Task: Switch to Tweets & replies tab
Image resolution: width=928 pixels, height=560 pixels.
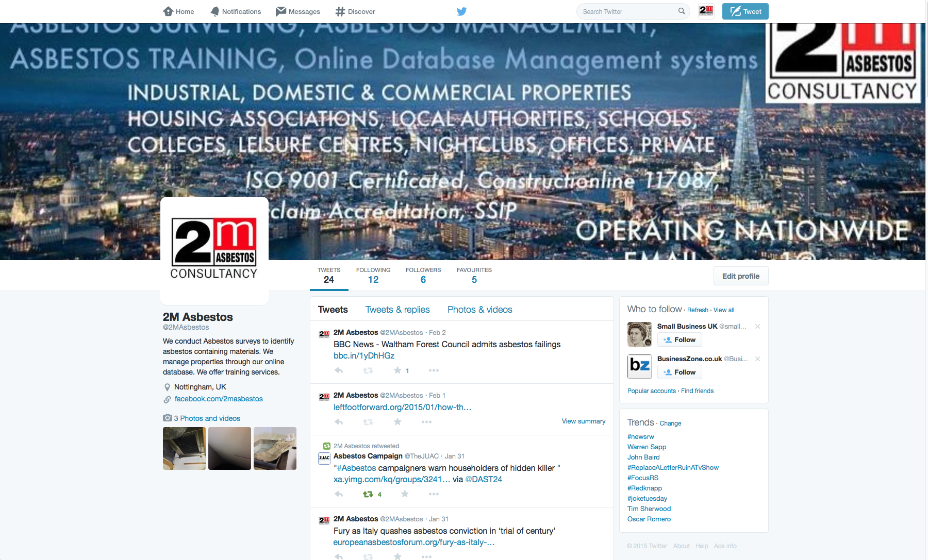Action: [x=397, y=310]
